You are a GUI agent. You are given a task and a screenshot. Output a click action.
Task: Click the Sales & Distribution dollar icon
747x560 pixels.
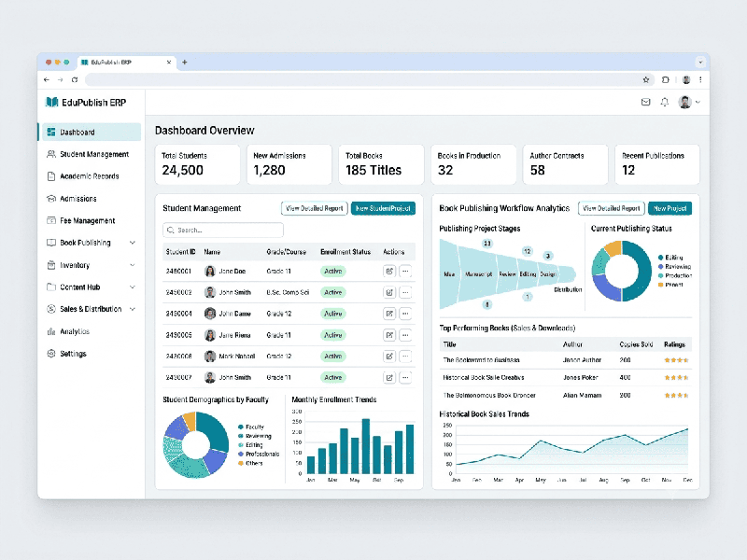tap(51, 309)
